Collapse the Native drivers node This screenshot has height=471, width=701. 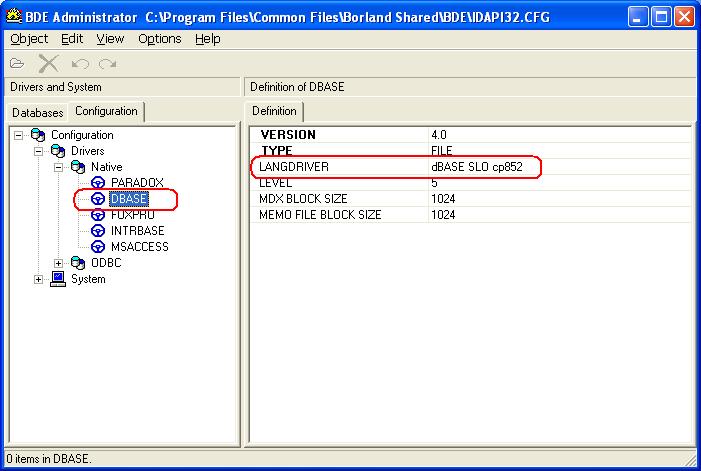pyautogui.click(x=59, y=167)
